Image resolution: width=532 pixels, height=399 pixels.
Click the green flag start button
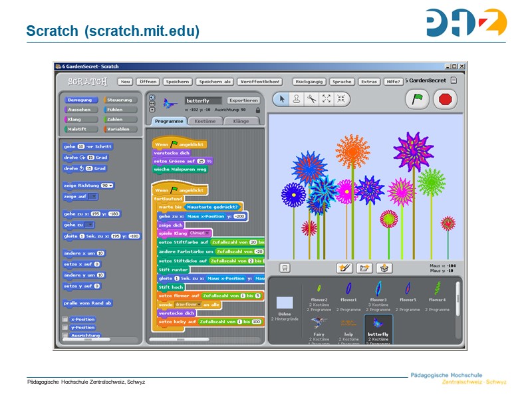pyautogui.click(x=417, y=100)
